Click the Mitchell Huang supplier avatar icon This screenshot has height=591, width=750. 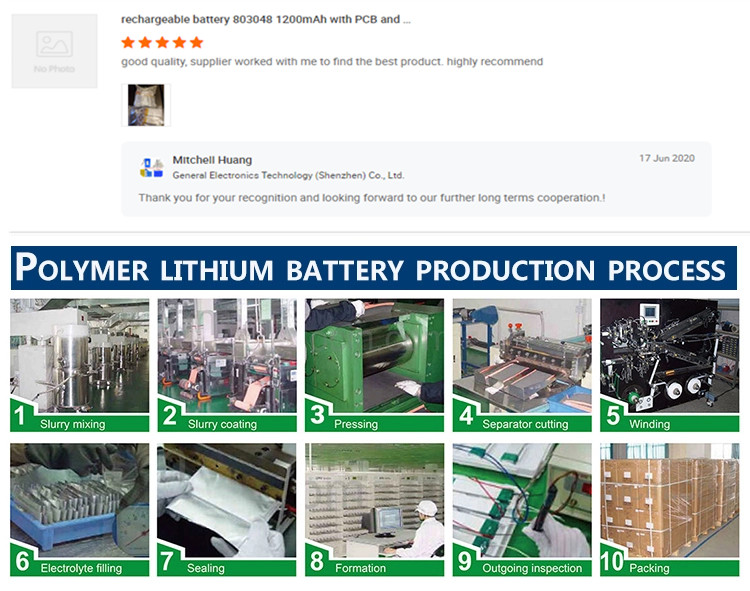coord(152,167)
